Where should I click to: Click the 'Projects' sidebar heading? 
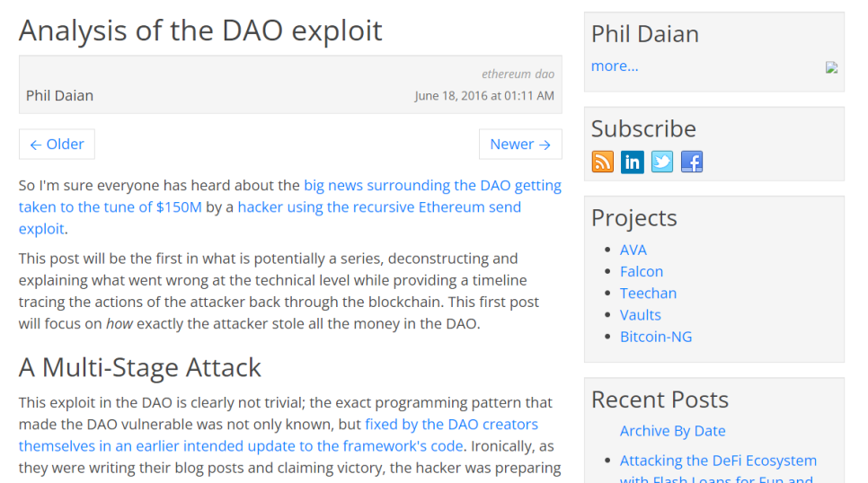click(x=633, y=218)
